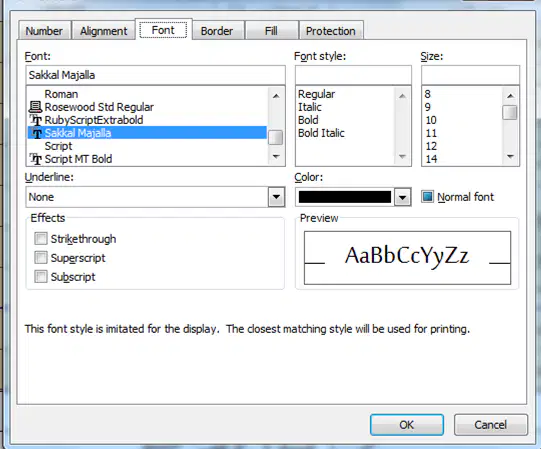Click the font list scroll down arrow
541x449 pixels.
[276, 157]
